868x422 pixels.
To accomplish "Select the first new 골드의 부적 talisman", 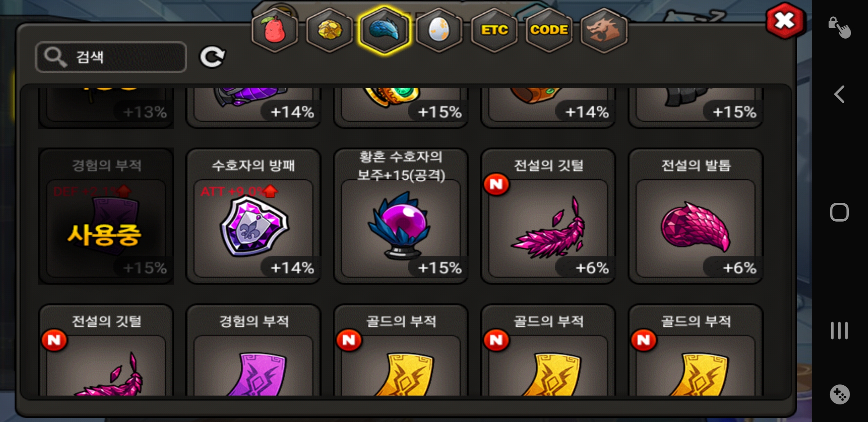I will click(x=401, y=350).
